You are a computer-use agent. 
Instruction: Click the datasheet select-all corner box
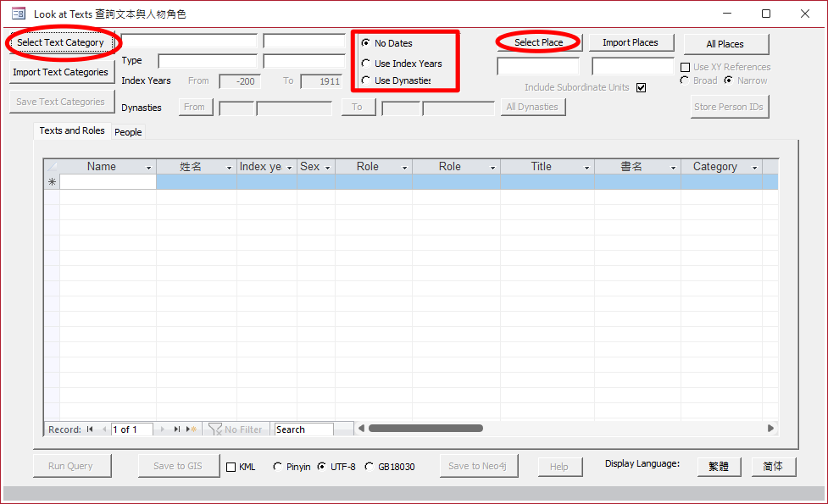coord(52,167)
